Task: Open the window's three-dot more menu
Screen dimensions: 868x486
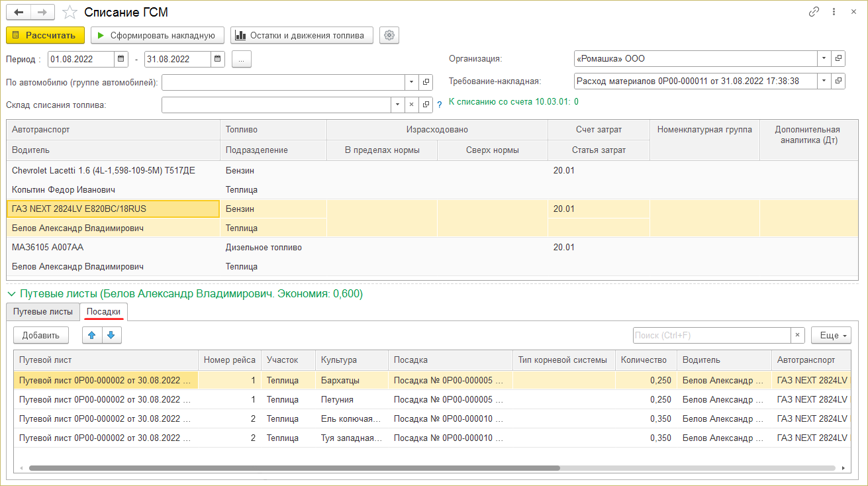Action: pos(833,12)
